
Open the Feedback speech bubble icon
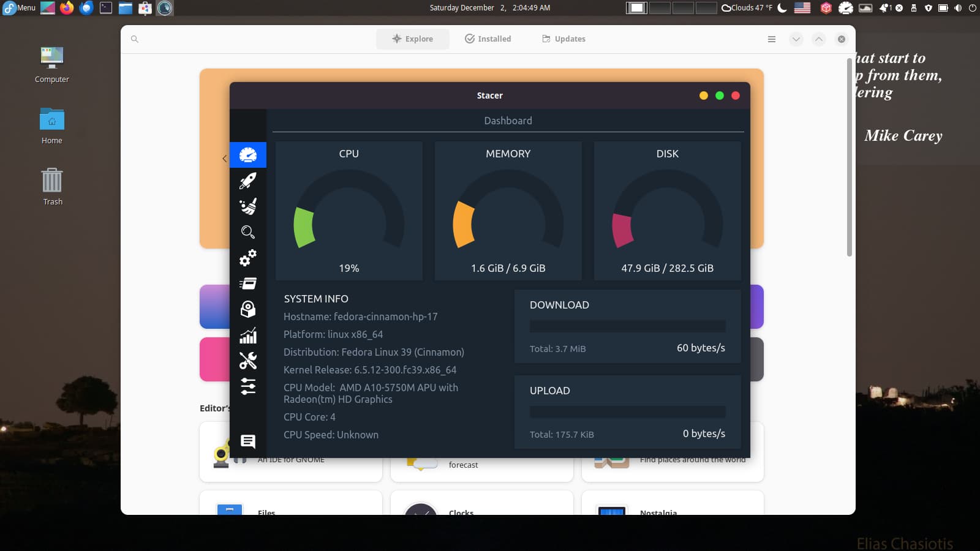[248, 441]
